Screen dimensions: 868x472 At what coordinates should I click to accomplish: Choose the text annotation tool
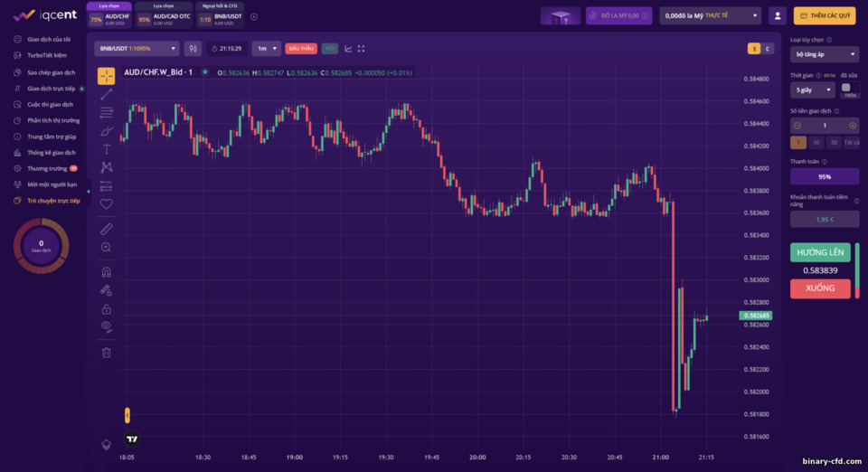(x=107, y=149)
